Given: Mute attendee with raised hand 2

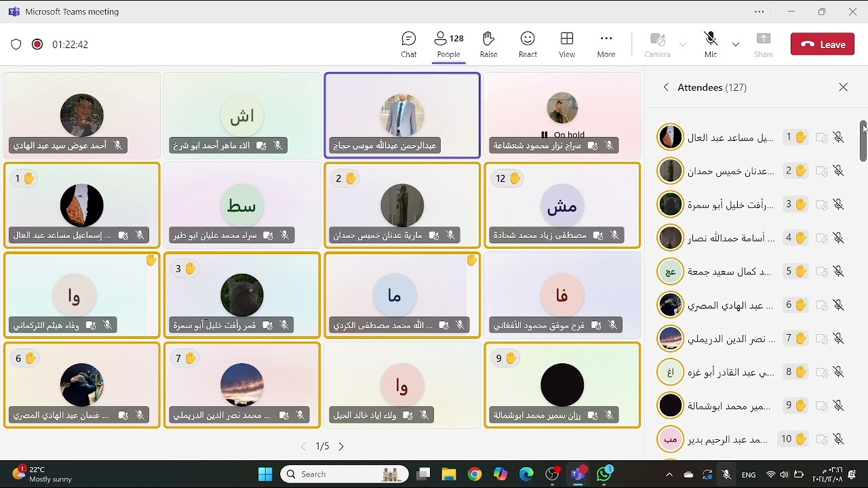Looking at the screenshot, I should 838,171.
